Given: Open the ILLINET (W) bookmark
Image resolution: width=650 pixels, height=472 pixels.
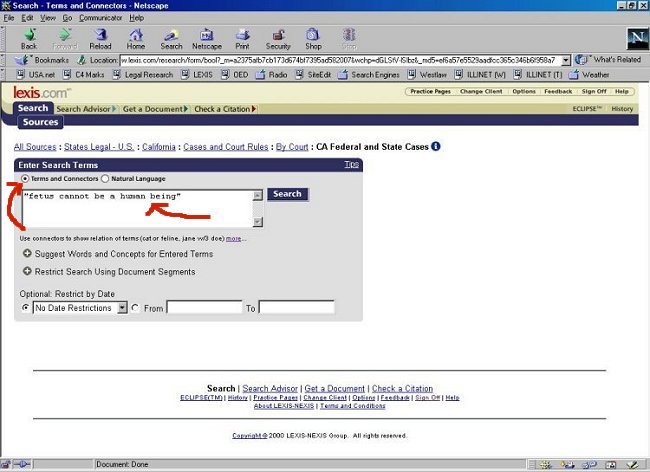Looking at the screenshot, I should click(480, 75).
